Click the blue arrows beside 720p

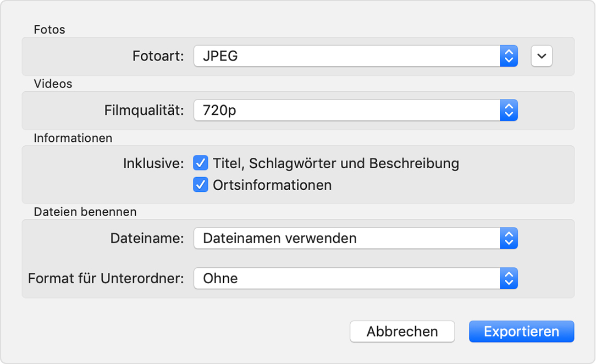pyautogui.click(x=509, y=110)
